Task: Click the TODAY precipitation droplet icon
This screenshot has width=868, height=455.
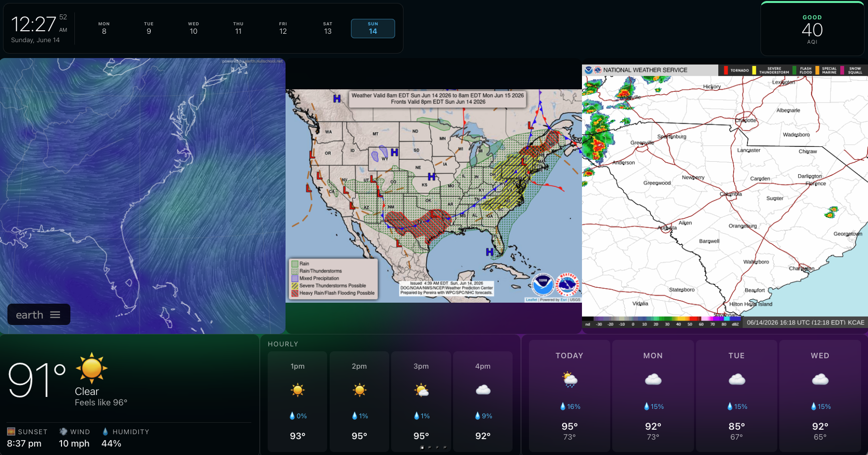Action: point(563,406)
